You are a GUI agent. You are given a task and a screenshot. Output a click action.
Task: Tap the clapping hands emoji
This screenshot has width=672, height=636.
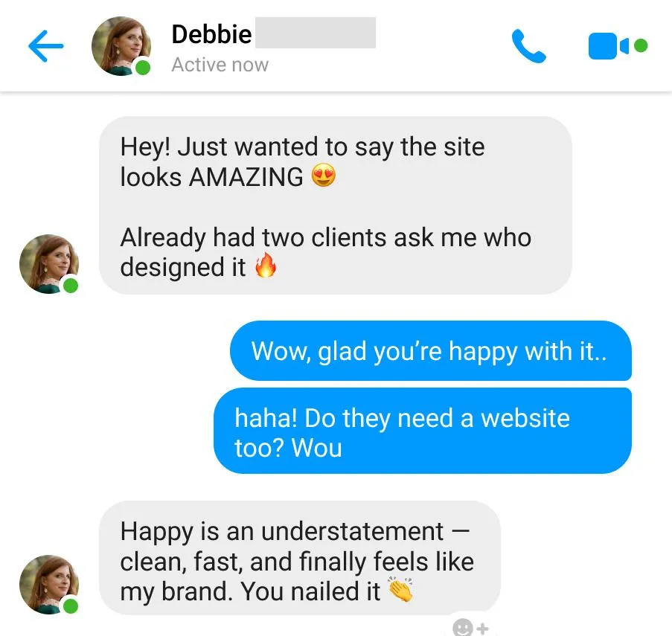click(x=400, y=589)
